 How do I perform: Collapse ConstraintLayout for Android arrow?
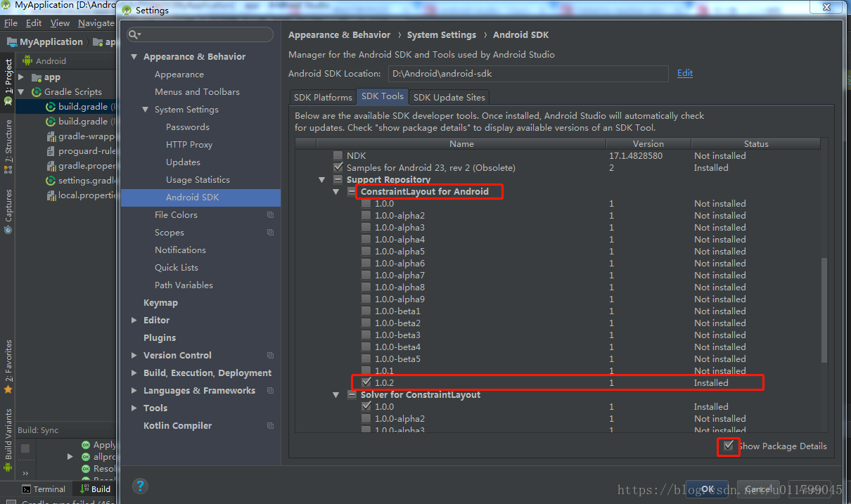click(x=336, y=192)
